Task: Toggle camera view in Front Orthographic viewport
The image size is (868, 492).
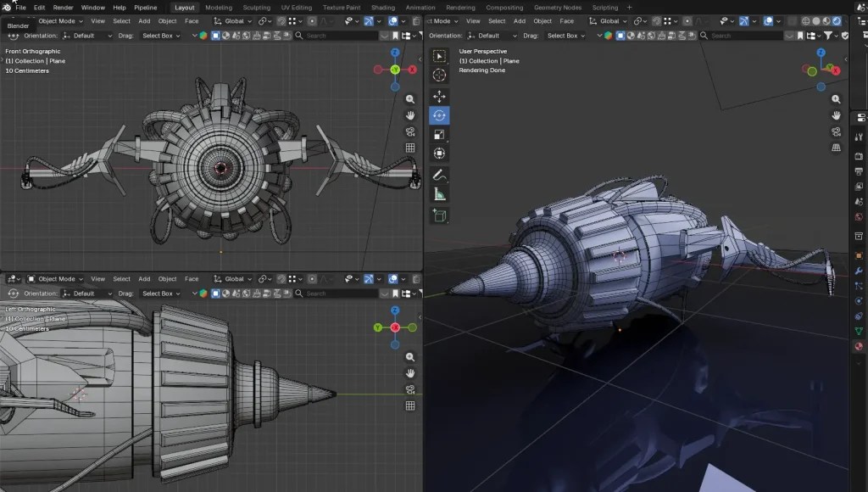Action: point(410,131)
